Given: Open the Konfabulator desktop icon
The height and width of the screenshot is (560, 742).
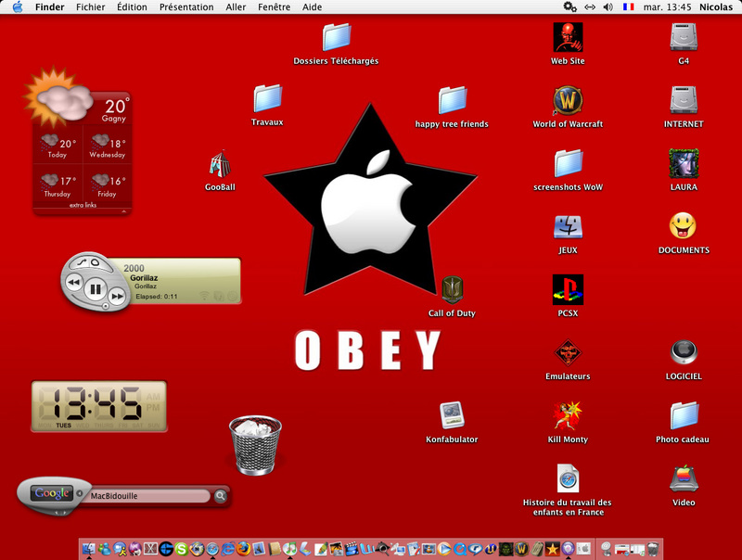Looking at the screenshot, I should 452,415.
